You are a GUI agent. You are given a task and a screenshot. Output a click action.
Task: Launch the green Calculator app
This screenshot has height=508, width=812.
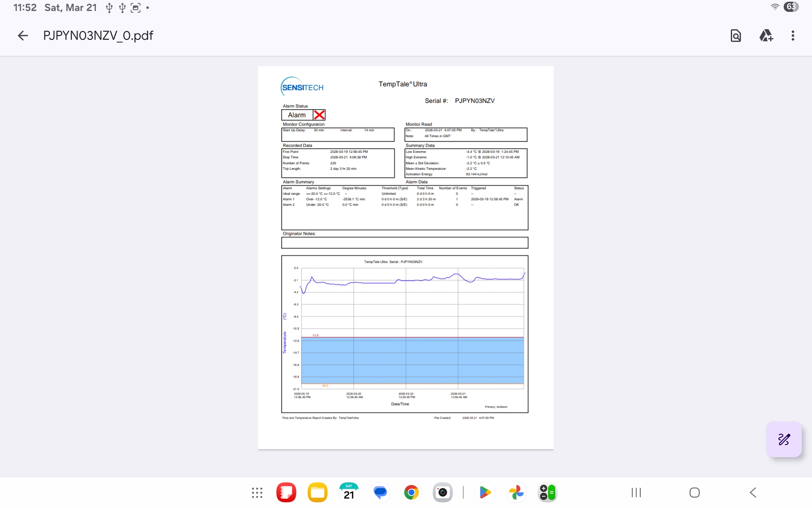tap(547, 492)
